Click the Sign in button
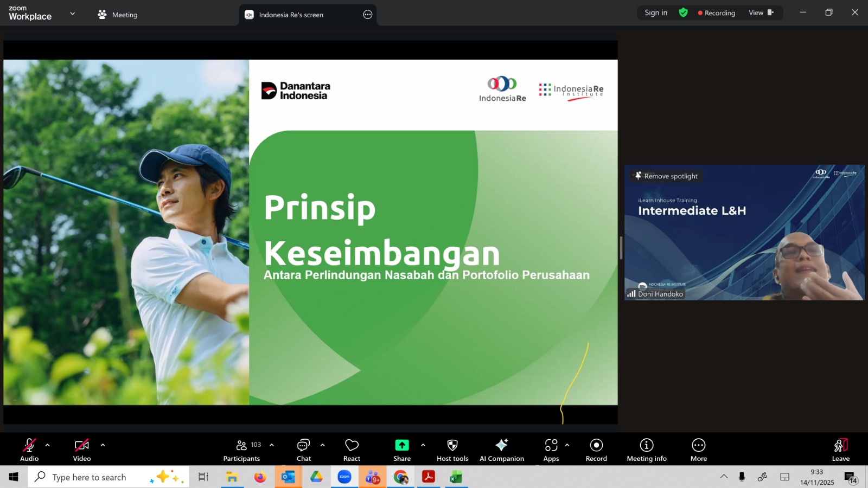Viewport: 868px width, 488px height. 655,12
